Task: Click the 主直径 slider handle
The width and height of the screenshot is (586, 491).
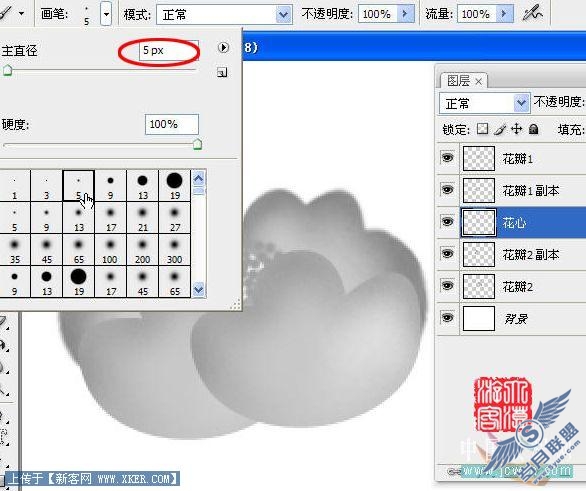Action: [x=7, y=70]
